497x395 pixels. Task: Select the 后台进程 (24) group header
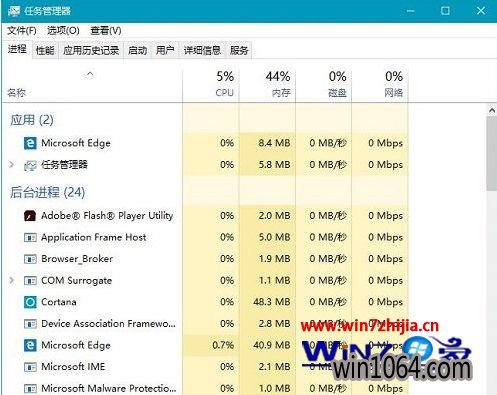click(47, 192)
